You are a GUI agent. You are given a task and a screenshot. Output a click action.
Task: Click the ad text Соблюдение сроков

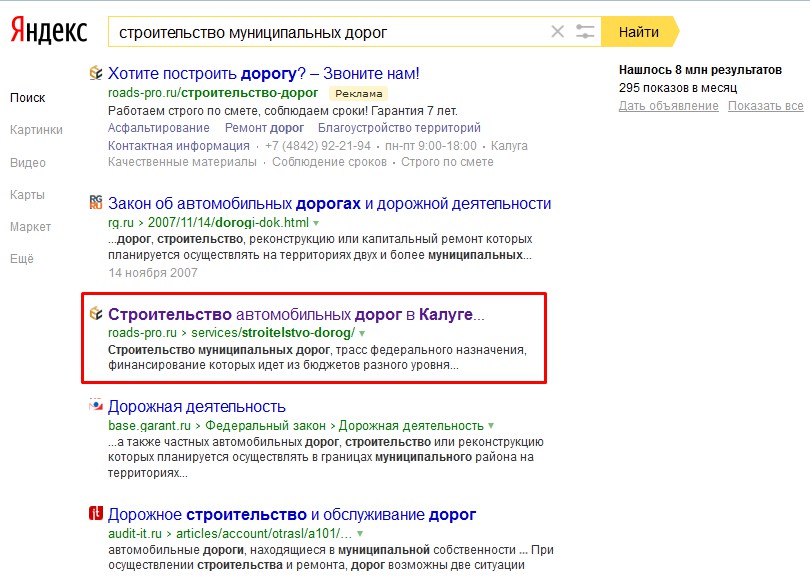(x=330, y=162)
